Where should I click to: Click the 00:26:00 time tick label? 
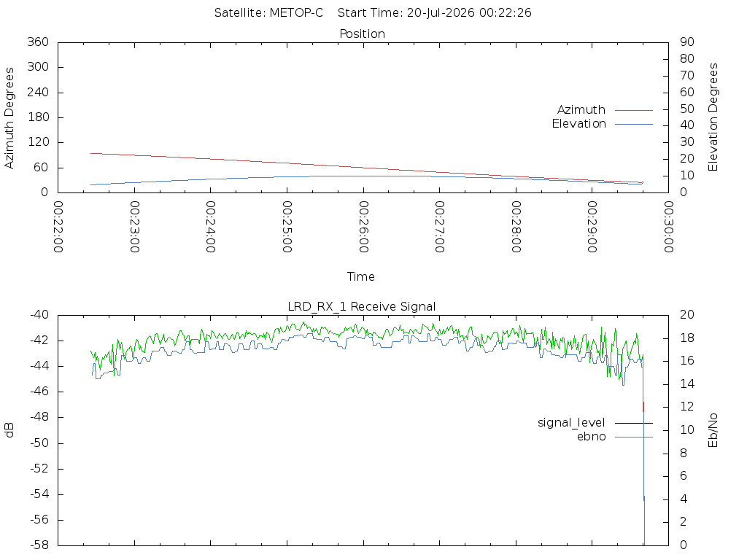(x=363, y=227)
